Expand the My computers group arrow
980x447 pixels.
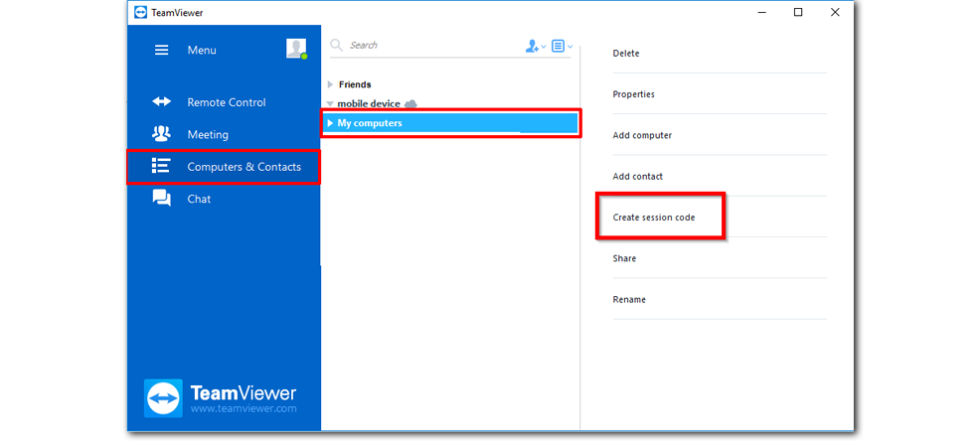point(331,123)
